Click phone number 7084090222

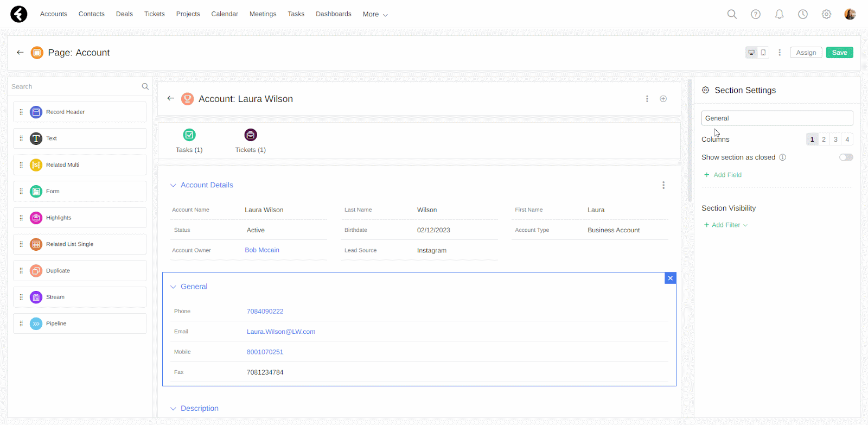click(265, 312)
